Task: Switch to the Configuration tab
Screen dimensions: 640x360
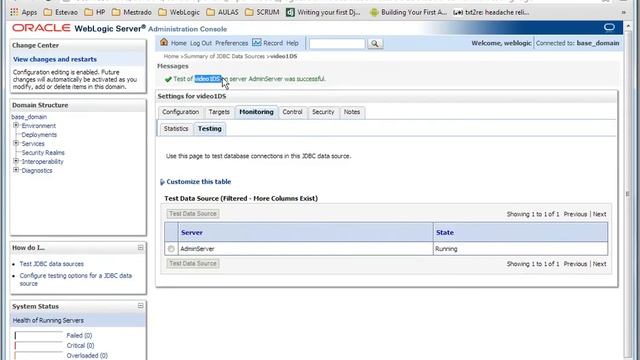Action: point(180,112)
